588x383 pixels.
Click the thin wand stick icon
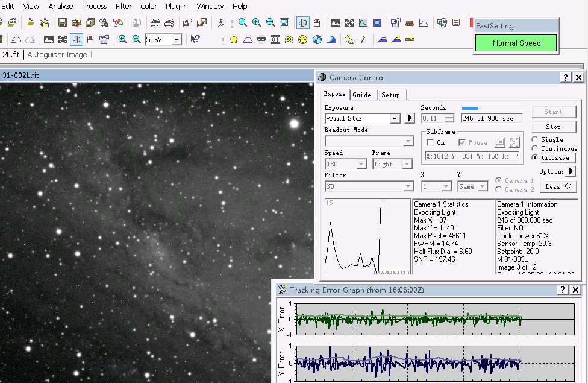363,39
